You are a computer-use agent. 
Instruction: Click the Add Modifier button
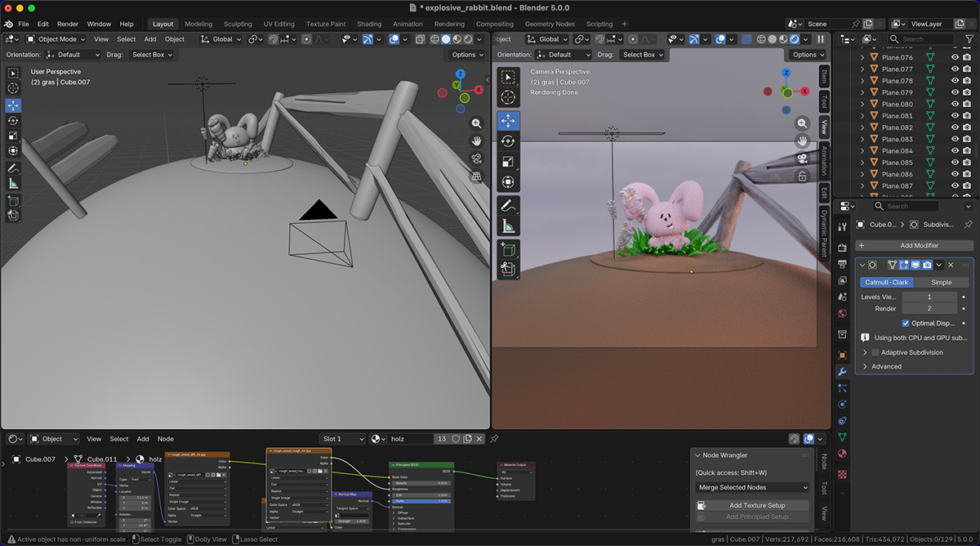[x=915, y=245]
